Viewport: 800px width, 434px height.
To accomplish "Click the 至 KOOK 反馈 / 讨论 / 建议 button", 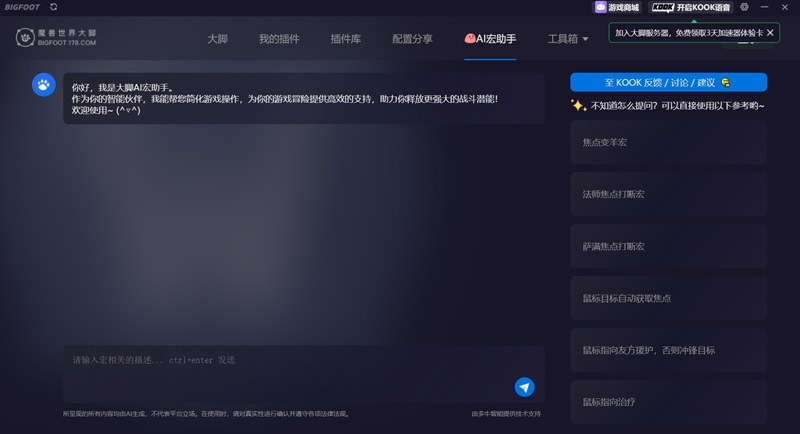I will click(x=668, y=82).
